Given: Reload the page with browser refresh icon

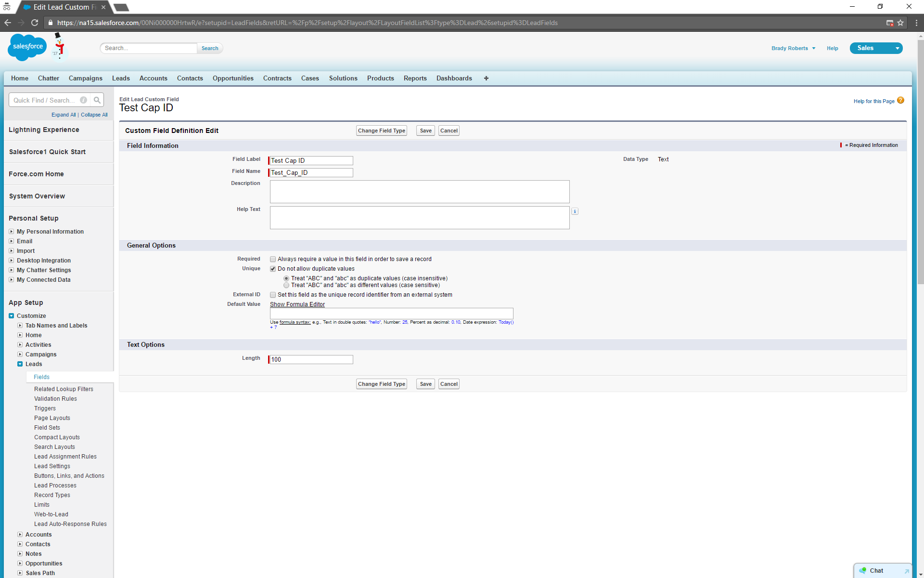Looking at the screenshot, I should pos(35,23).
